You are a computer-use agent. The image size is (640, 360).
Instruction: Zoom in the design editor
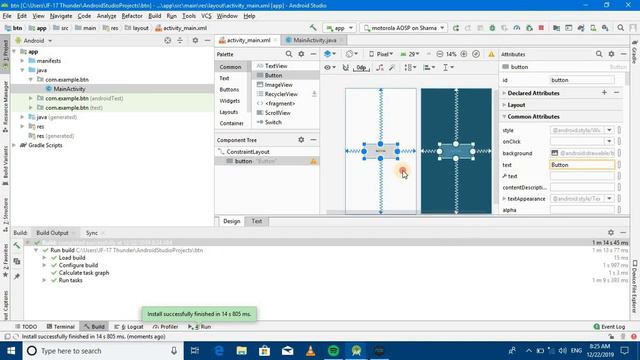(x=464, y=54)
